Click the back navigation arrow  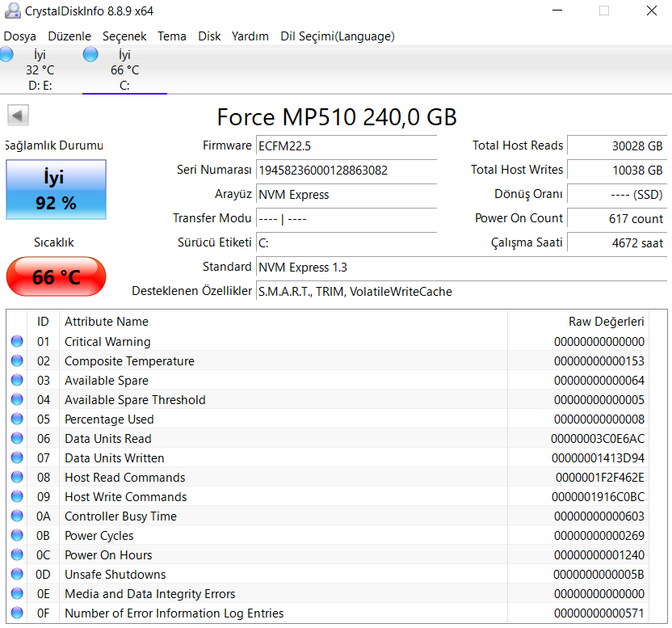16,114
